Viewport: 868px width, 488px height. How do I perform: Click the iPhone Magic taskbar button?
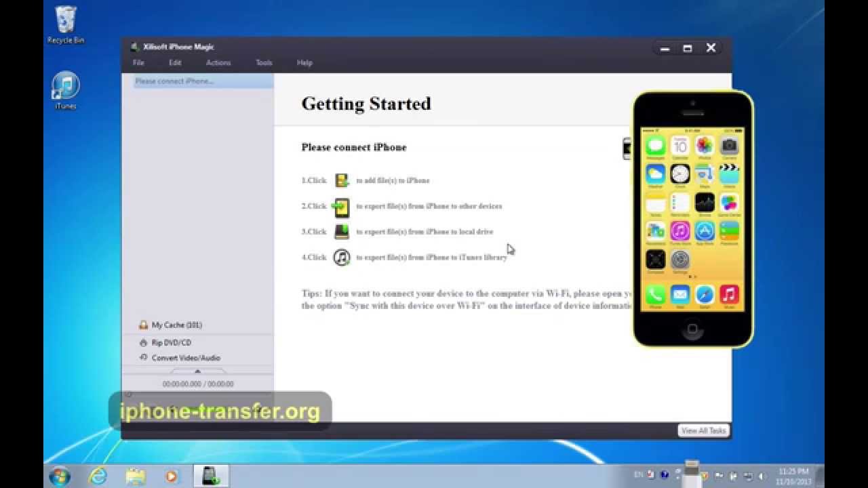point(210,476)
